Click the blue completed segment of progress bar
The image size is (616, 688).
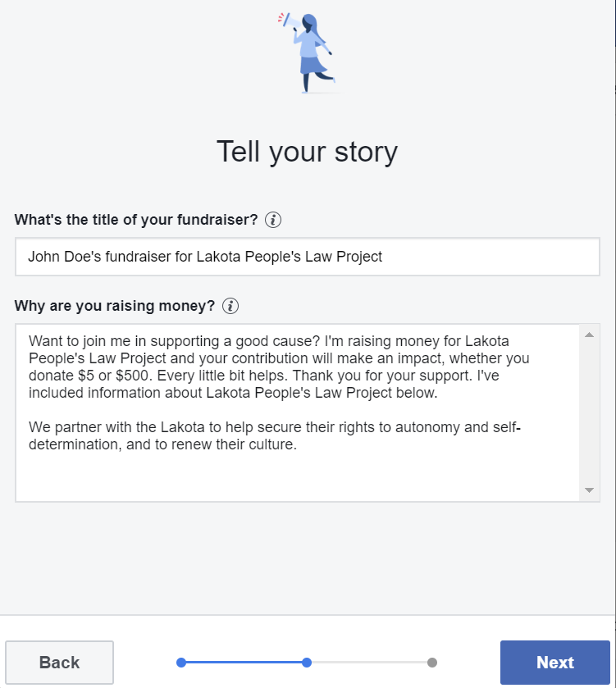[x=244, y=663]
